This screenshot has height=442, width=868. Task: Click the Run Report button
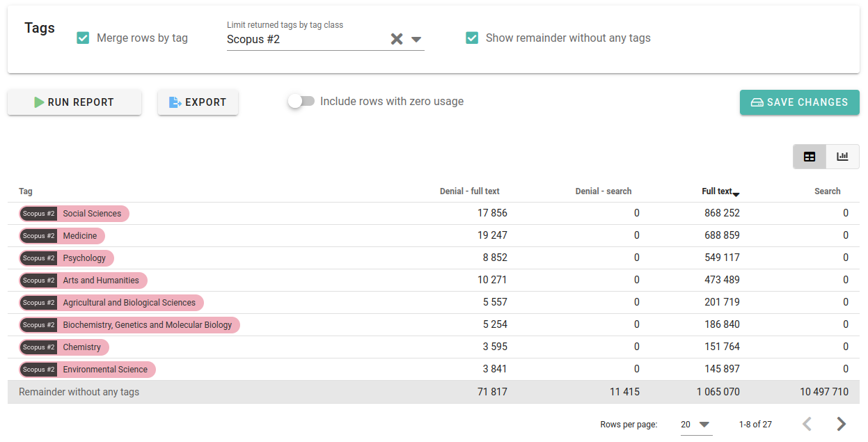74,102
